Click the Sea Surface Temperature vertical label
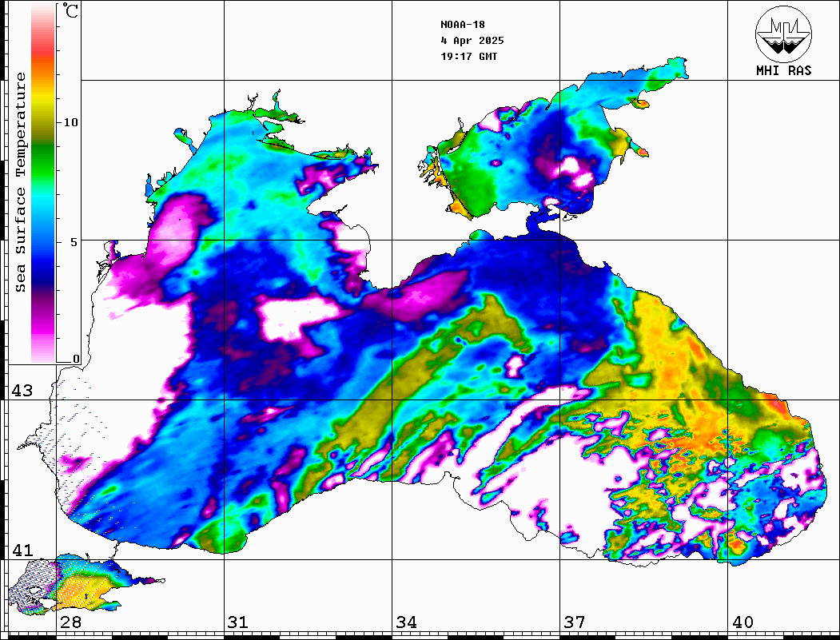The image size is (840, 640). [20, 183]
